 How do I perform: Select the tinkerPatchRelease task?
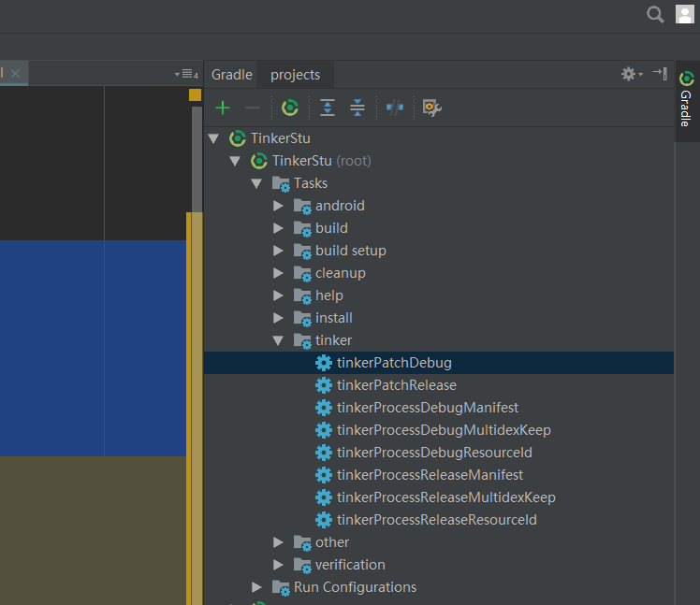(x=396, y=385)
